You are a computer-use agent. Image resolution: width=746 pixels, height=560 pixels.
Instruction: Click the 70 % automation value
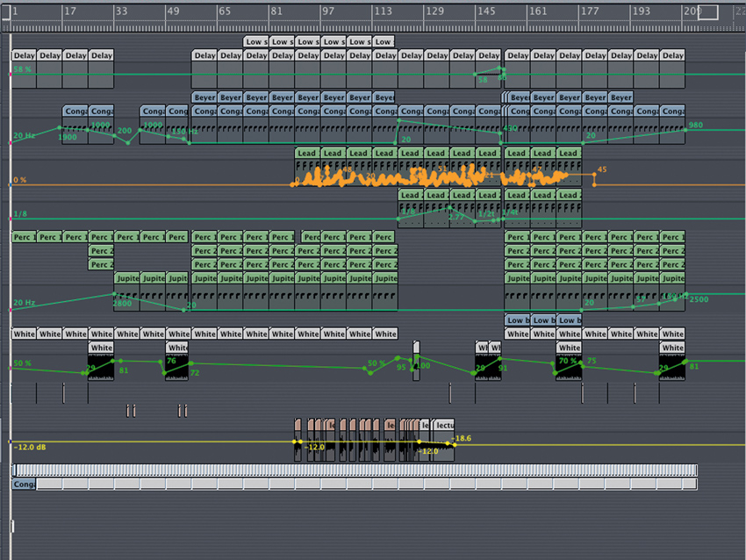[568, 361]
